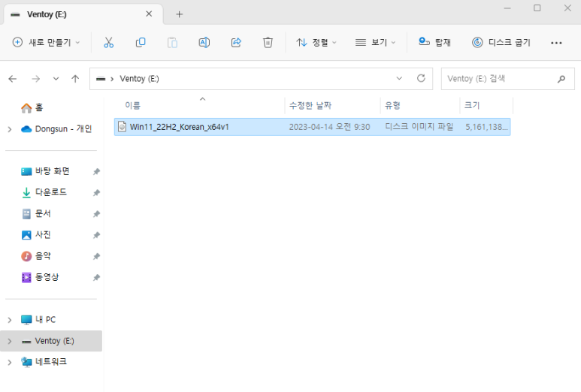Click the ISO file's disk image icon
The image size is (581, 392).
pos(122,127)
